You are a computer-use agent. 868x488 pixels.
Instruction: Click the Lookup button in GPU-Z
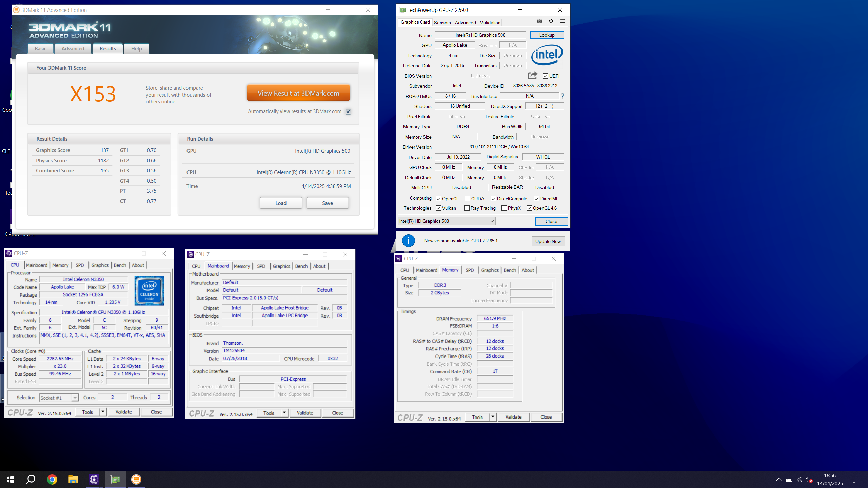547,35
